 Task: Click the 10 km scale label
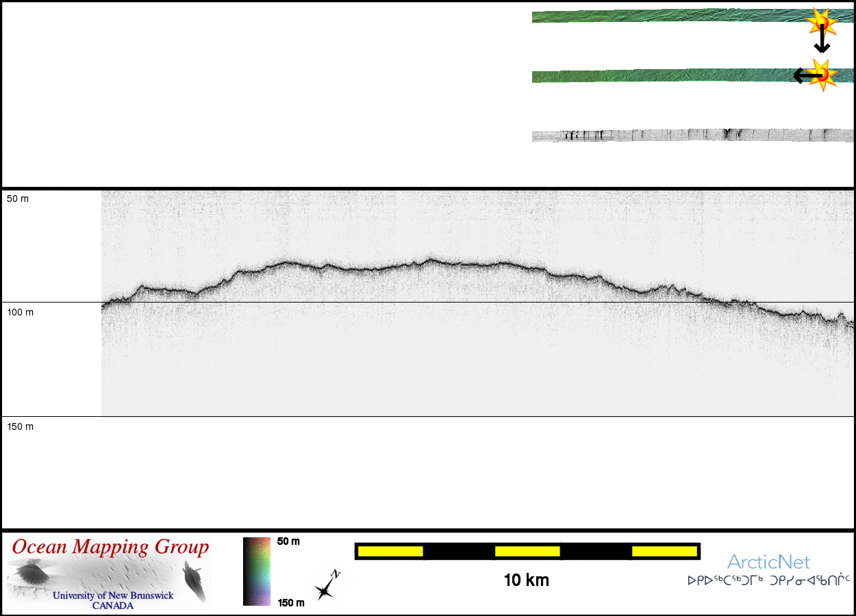(x=526, y=580)
